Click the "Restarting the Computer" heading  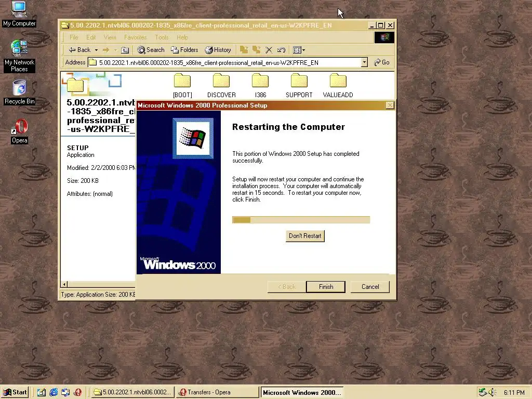[288, 127]
